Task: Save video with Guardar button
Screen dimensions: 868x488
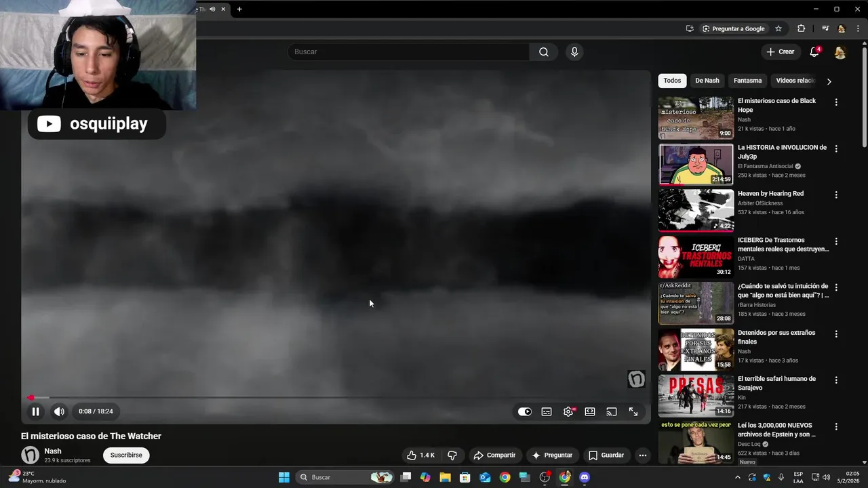Action: 606,455
